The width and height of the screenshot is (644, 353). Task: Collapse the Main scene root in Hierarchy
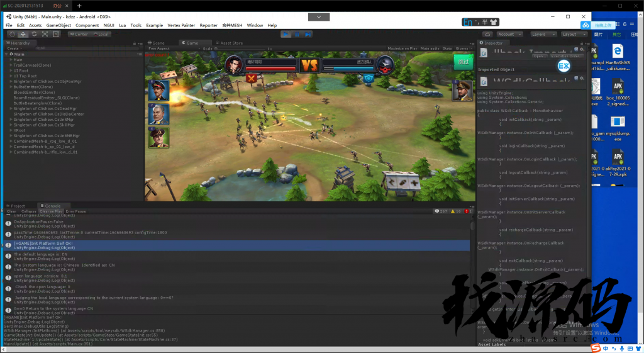6,54
